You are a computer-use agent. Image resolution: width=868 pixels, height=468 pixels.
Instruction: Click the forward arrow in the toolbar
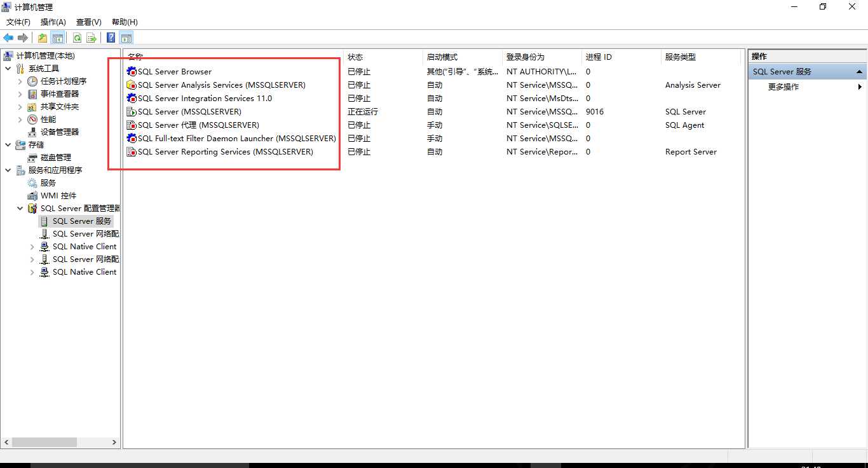pos(23,38)
